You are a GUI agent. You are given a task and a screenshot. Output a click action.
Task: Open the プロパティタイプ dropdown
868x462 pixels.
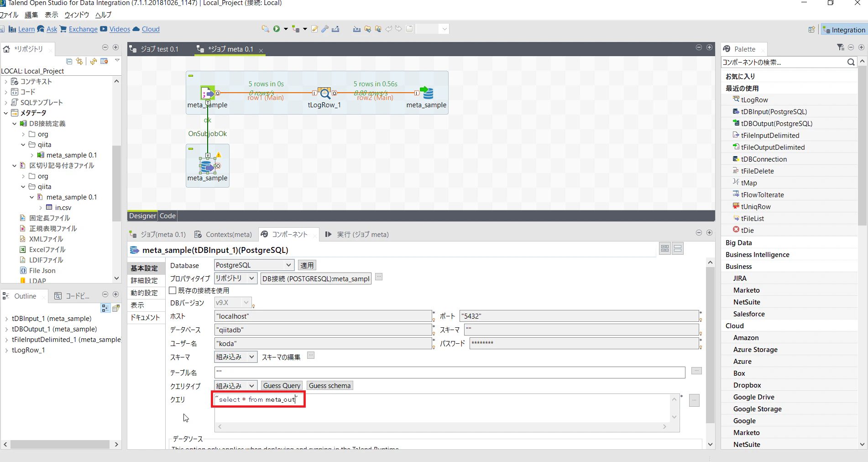pyautogui.click(x=251, y=278)
